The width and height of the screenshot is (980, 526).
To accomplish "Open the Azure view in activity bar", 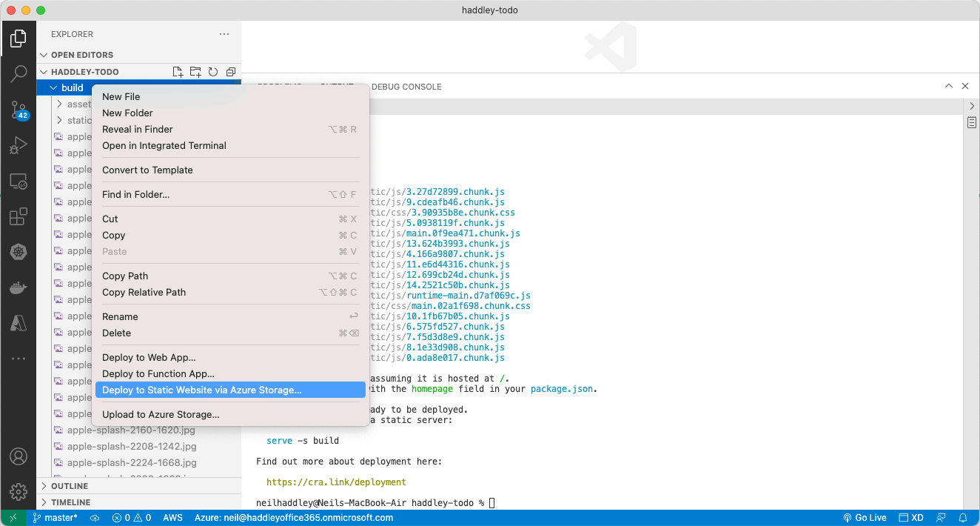I will pyautogui.click(x=19, y=323).
